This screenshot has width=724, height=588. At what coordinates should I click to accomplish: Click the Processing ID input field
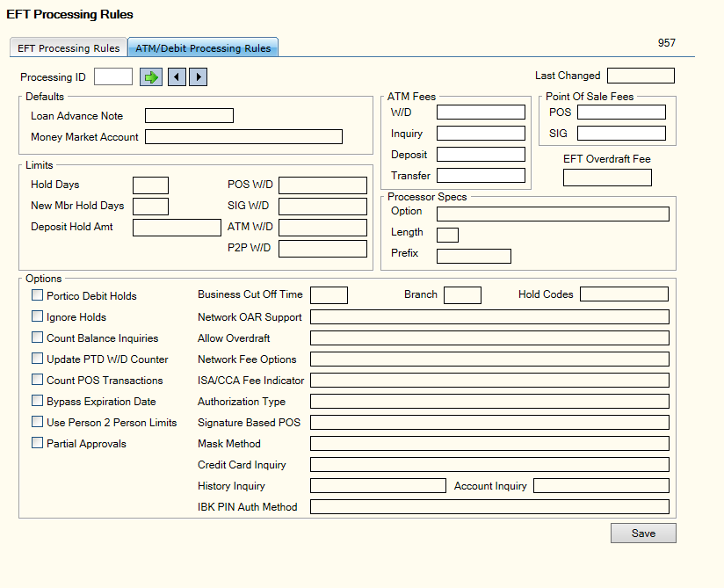click(113, 76)
